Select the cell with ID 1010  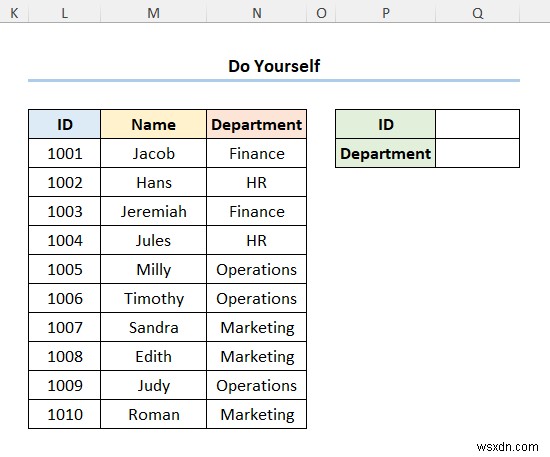click(65, 414)
